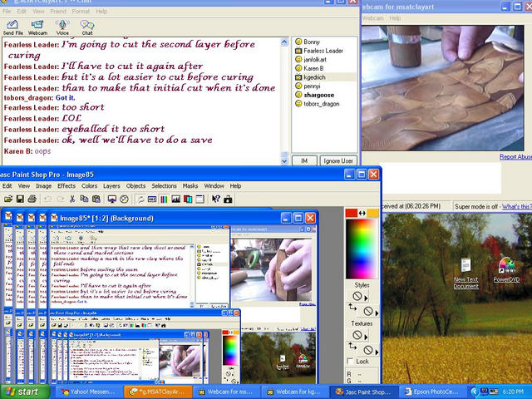Viewport: 532px width, 399px height.
Task: Click the context Help arrow-question icon
Action: pos(216,199)
